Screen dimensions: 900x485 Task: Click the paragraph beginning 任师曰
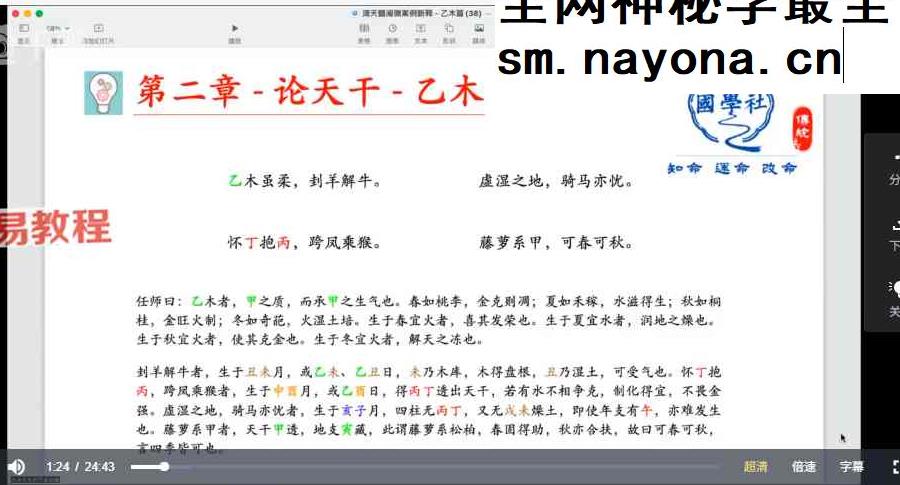428,320
